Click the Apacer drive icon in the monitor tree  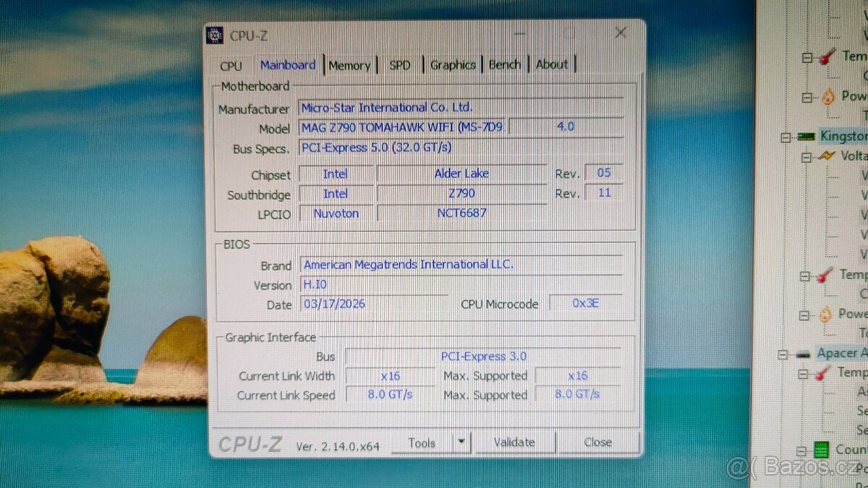pyautogui.click(x=803, y=354)
